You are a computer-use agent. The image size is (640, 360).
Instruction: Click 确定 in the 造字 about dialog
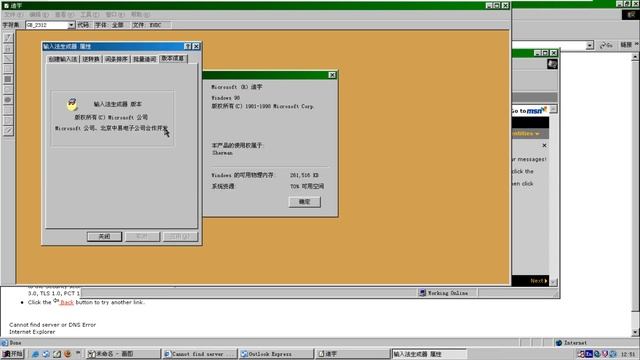tap(304, 202)
